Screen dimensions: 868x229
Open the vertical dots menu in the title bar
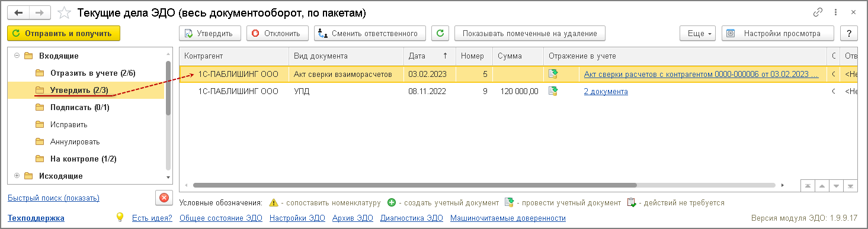(836, 12)
